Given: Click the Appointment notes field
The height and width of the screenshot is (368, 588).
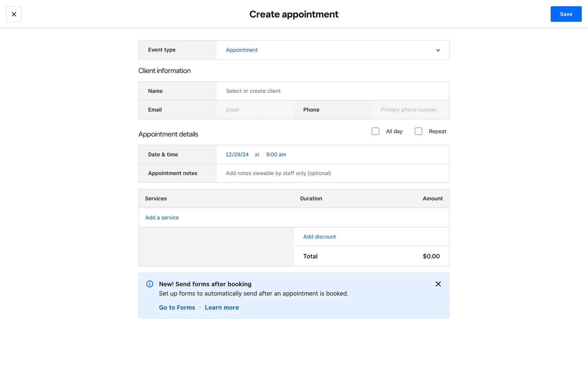Looking at the screenshot, I should (x=332, y=173).
